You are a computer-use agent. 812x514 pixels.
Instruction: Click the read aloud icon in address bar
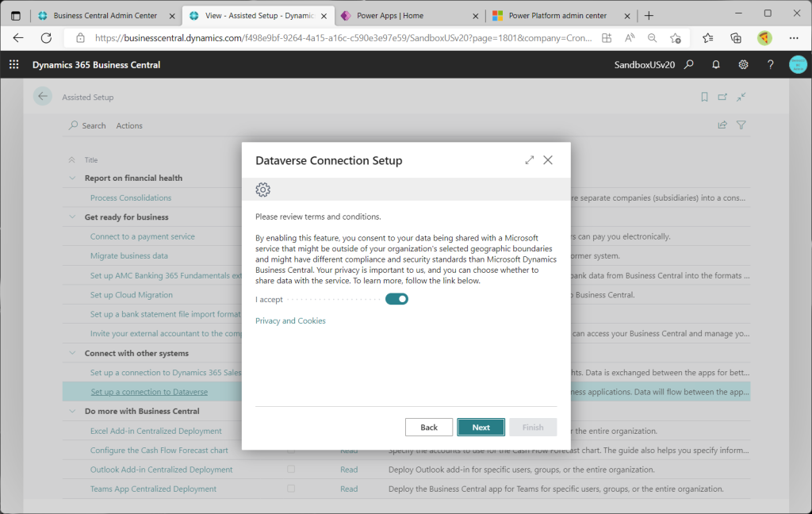coord(629,38)
